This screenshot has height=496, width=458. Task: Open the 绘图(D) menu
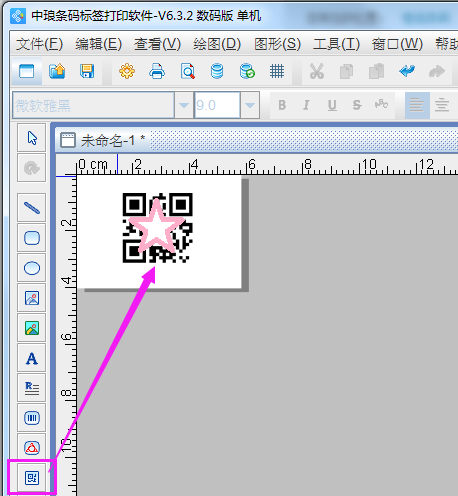pos(217,44)
